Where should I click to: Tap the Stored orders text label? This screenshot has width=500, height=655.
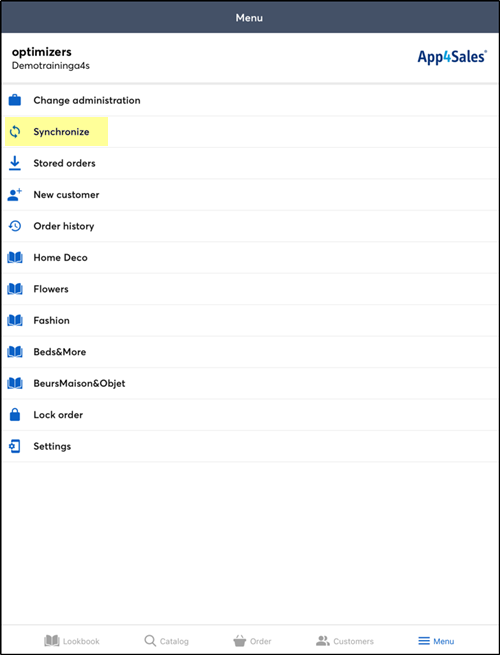click(64, 163)
